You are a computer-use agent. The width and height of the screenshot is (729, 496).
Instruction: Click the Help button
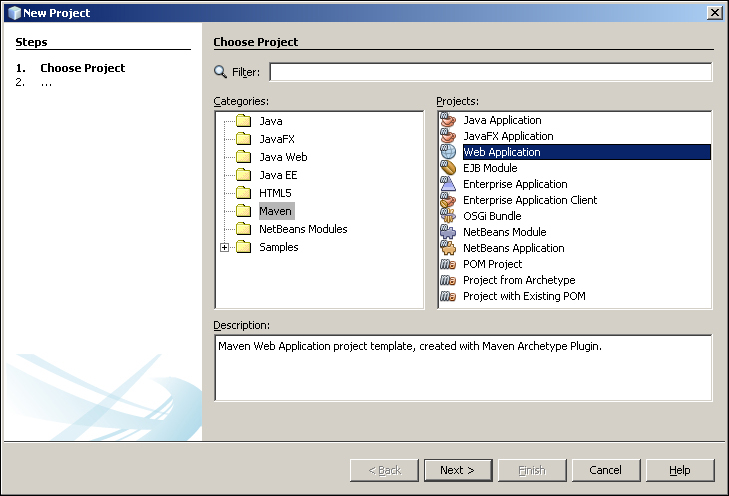tap(680, 470)
